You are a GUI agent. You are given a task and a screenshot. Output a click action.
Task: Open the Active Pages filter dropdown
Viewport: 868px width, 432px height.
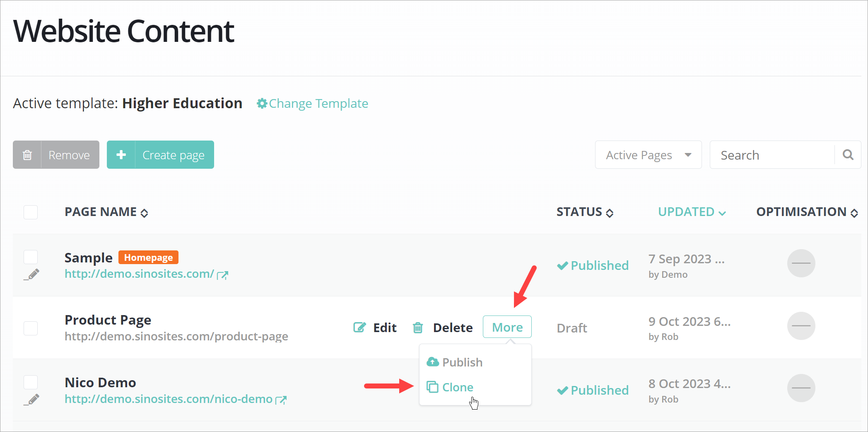648,155
